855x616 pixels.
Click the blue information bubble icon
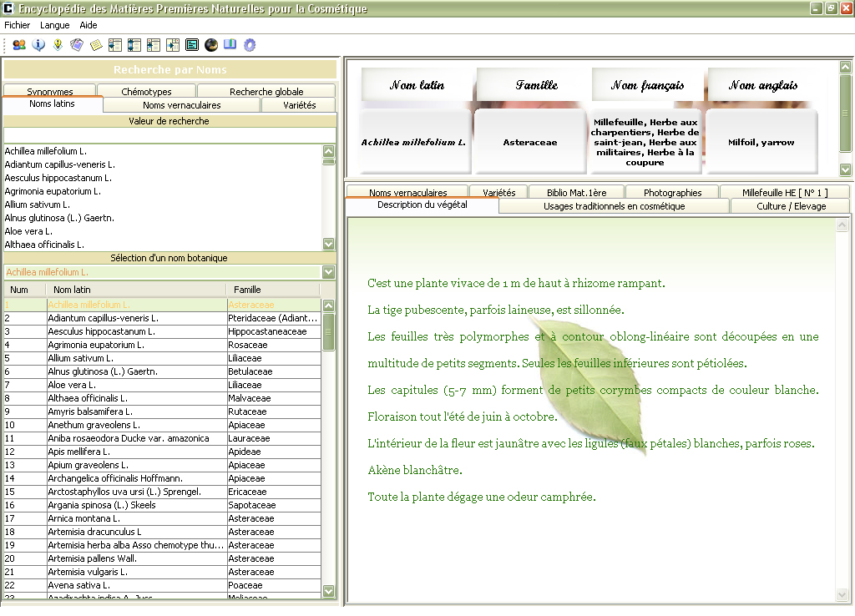[x=38, y=45]
